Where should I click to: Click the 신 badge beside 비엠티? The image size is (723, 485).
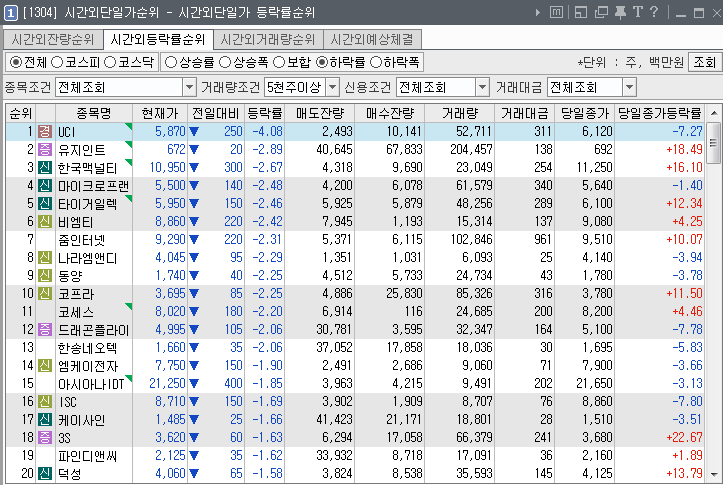[x=45, y=222]
